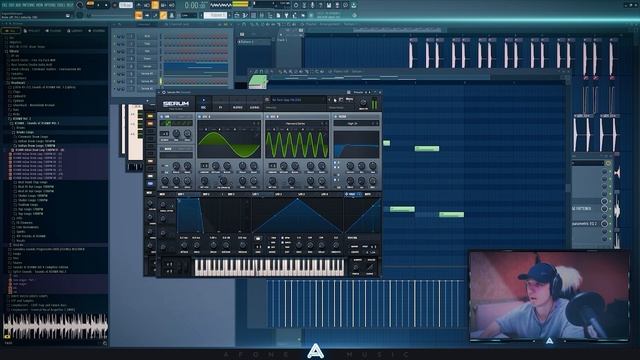Click the envelope ATTACK knob

coord(184,245)
